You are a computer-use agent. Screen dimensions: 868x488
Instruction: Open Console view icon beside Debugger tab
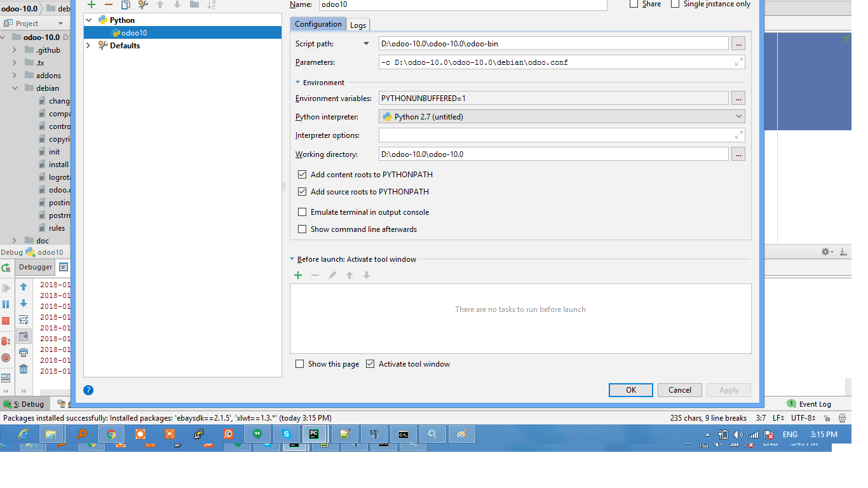pos(63,268)
